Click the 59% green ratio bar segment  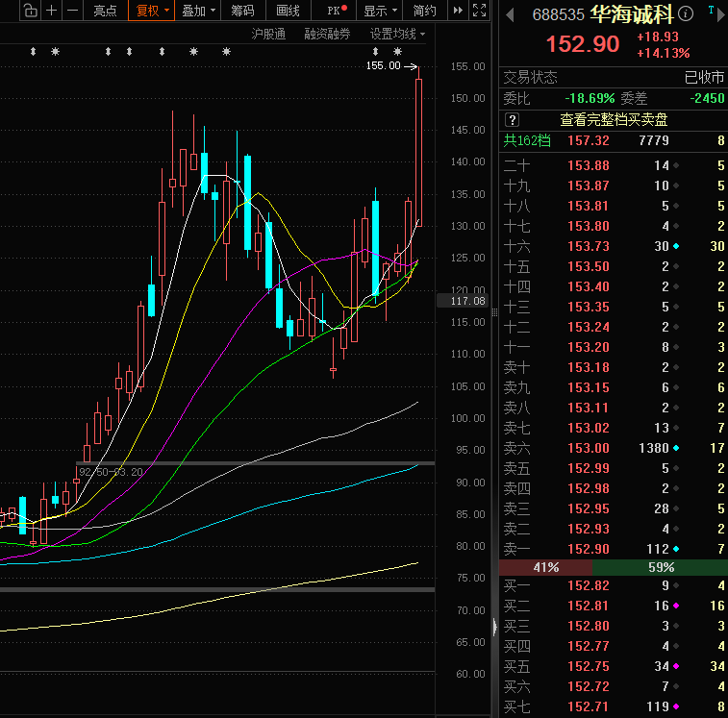click(x=661, y=567)
